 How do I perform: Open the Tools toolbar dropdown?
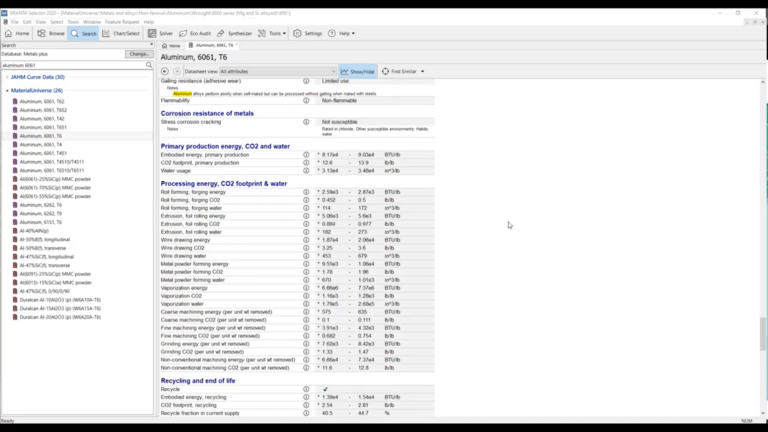pyautogui.click(x=272, y=33)
